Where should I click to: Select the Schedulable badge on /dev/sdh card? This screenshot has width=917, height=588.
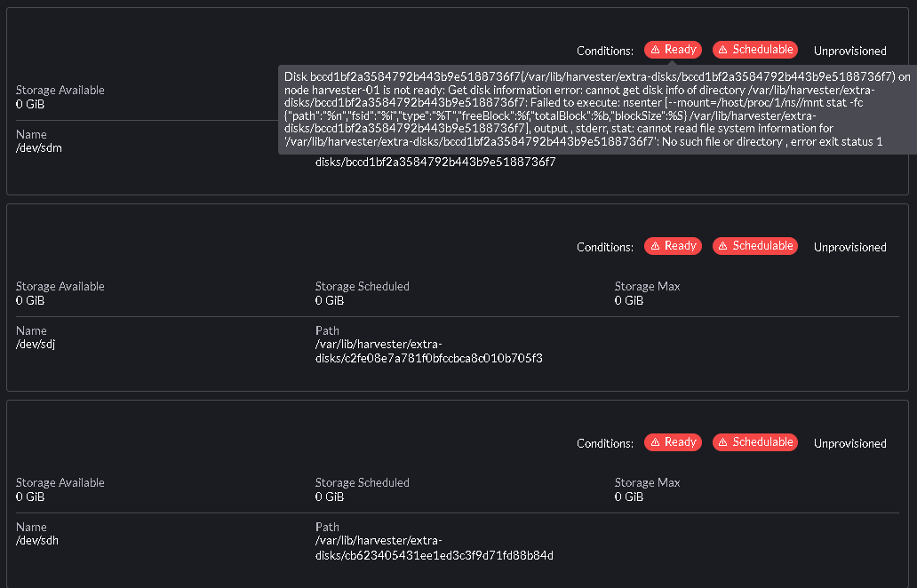pos(755,442)
